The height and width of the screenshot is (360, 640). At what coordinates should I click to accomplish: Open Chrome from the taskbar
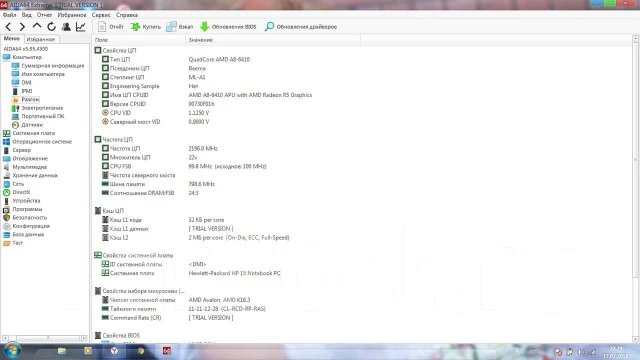pos(140,351)
